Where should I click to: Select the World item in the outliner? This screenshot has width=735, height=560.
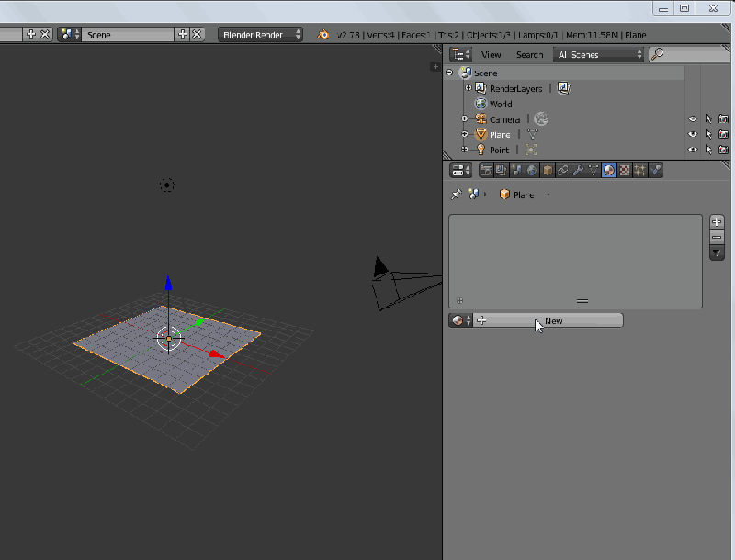coord(503,104)
